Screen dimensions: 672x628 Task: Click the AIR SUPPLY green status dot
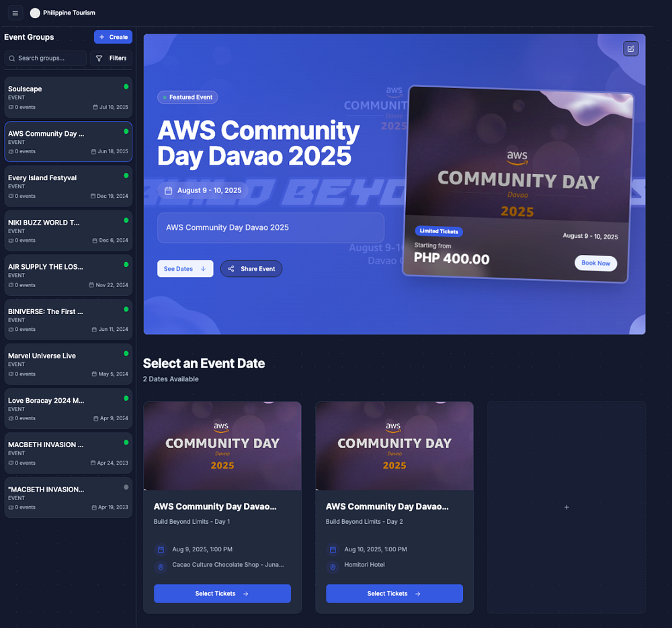coord(126,264)
